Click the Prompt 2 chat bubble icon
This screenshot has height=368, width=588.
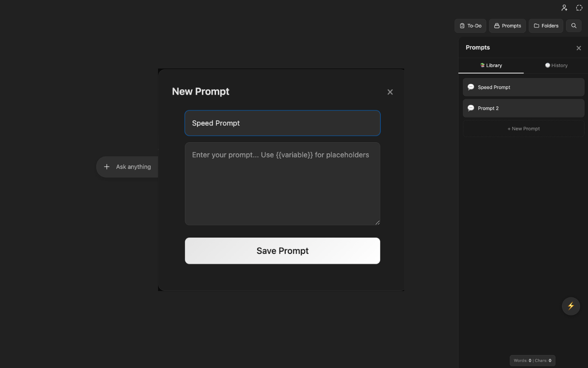[x=470, y=108]
